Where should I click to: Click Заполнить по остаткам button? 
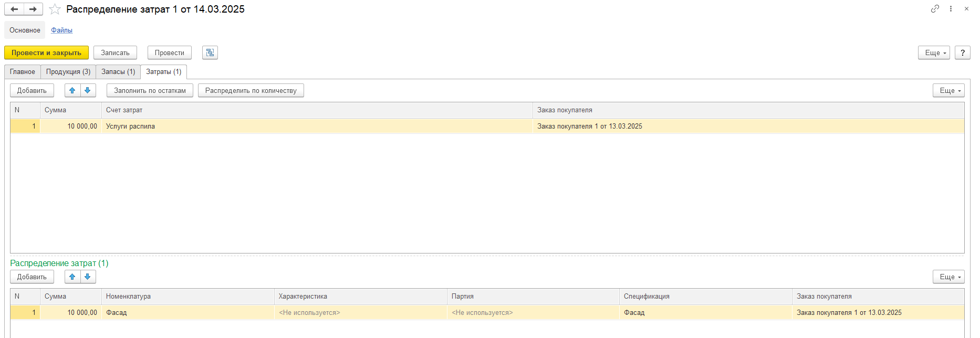point(150,90)
